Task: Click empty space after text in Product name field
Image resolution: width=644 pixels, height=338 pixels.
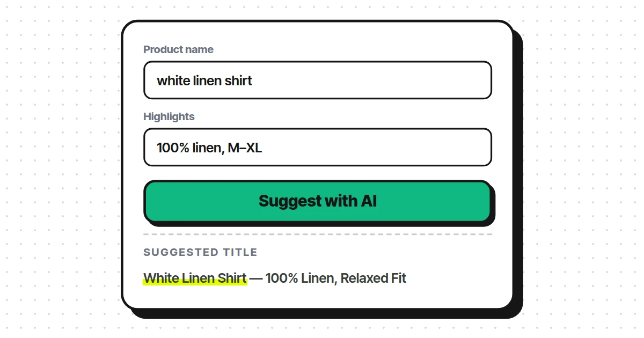Action: click(x=376, y=80)
